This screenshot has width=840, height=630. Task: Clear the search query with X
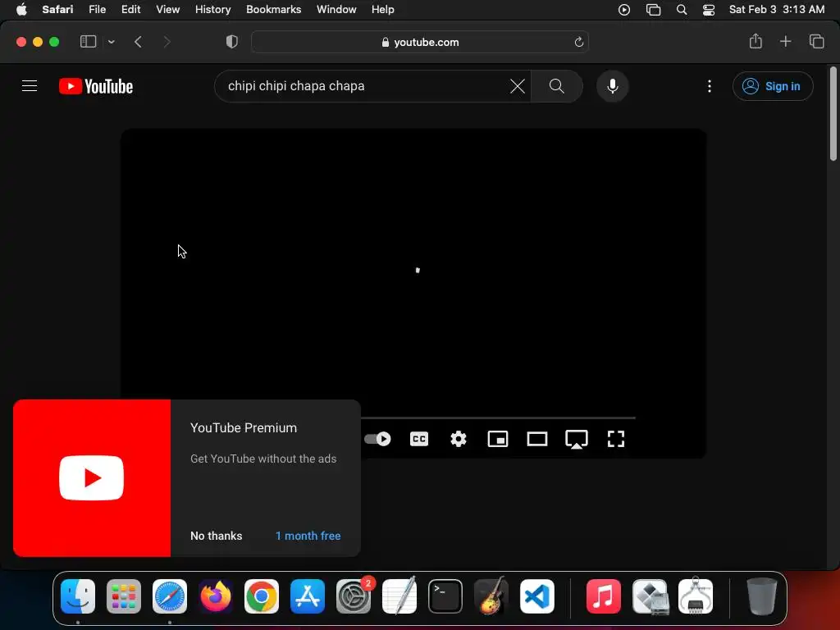click(518, 85)
